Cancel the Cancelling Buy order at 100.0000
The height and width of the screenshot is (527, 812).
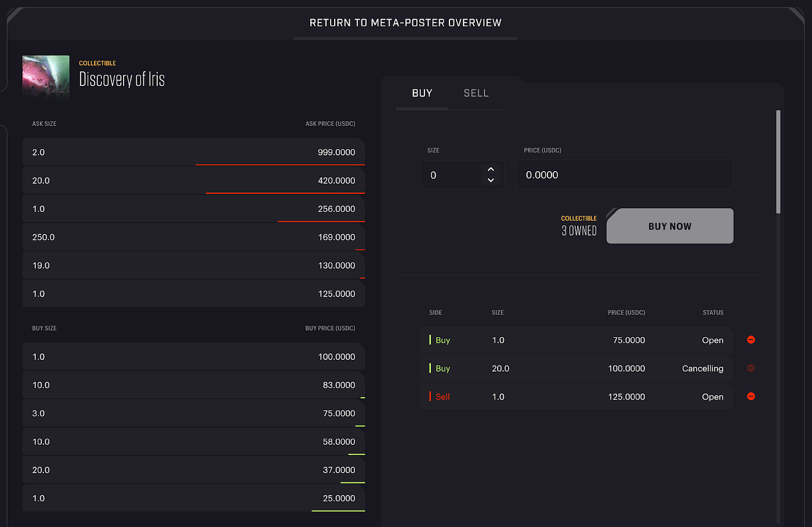point(751,368)
